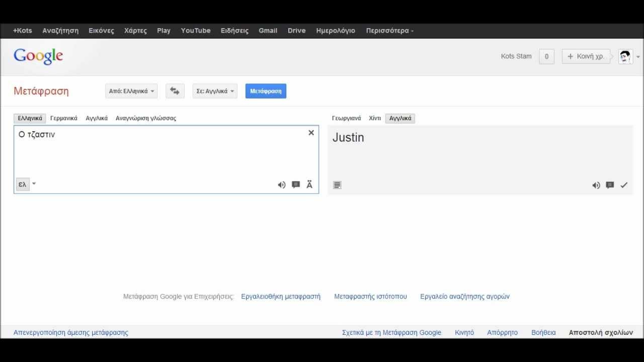
Task: Select Αγγλικά target language tab
Action: [x=400, y=118]
